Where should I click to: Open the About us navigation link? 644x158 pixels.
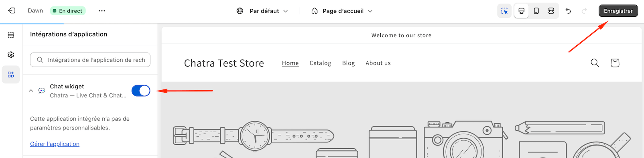[x=378, y=63]
